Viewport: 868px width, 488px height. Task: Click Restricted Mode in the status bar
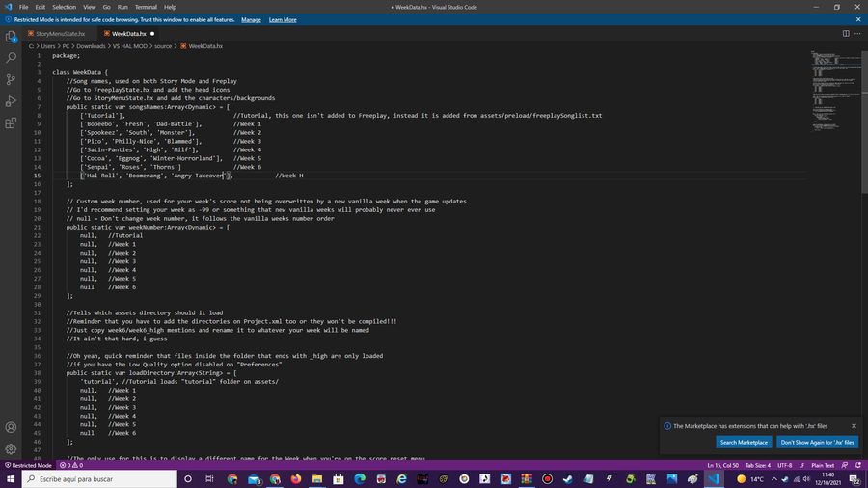[28, 465]
